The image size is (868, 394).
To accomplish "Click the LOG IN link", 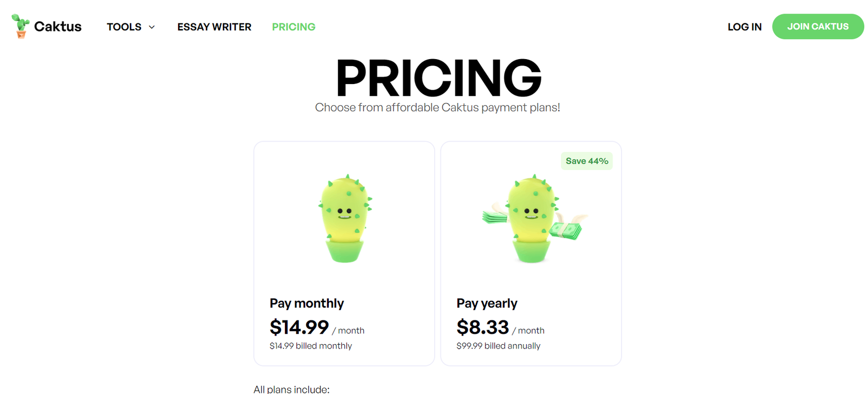I will [744, 27].
